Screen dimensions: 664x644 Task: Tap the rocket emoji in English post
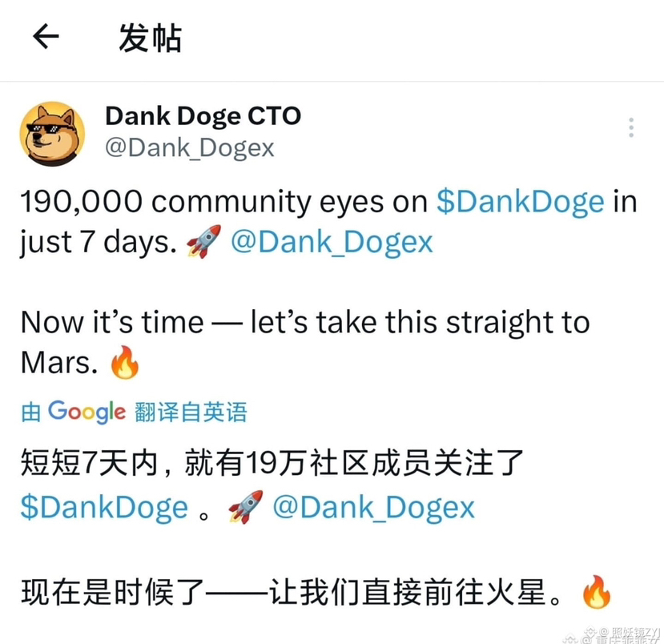(x=203, y=242)
